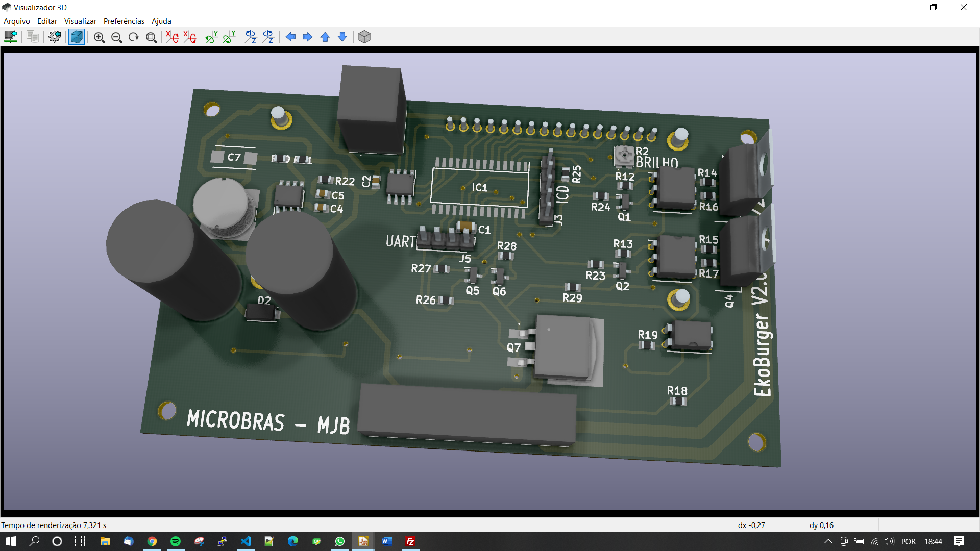This screenshot has height=551, width=980.
Task: Rotate X clockwise red icon
Action: tap(172, 37)
